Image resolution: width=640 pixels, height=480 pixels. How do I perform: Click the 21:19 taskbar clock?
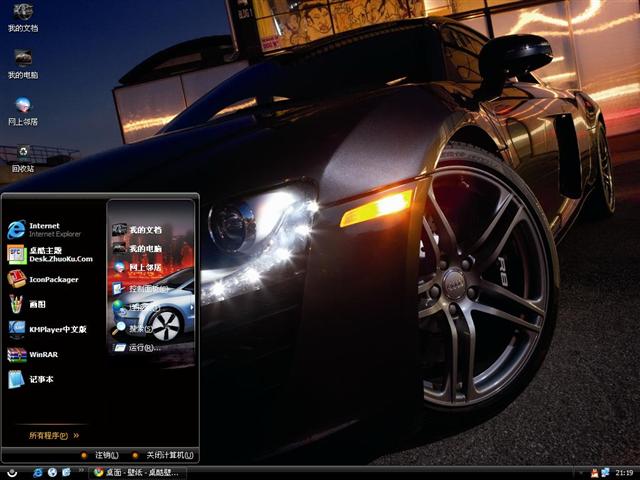[x=624, y=473]
